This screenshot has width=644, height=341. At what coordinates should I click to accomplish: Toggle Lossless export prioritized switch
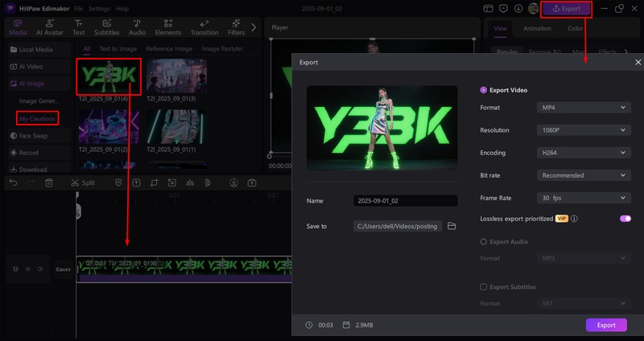625,219
